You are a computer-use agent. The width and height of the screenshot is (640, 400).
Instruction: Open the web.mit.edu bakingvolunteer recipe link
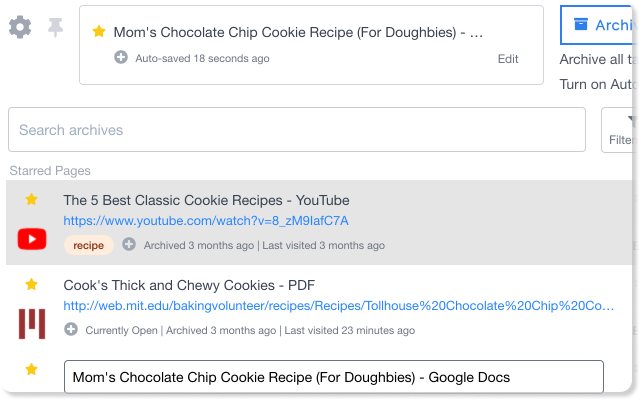pyautogui.click(x=338, y=306)
